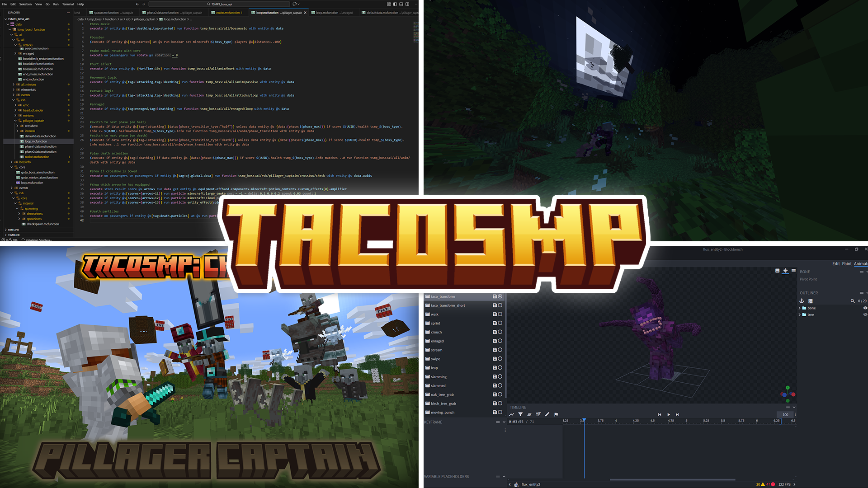
Task: Collapse the Keyframe panel chevron
Action: pyautogui.click(x=504, y=422)
